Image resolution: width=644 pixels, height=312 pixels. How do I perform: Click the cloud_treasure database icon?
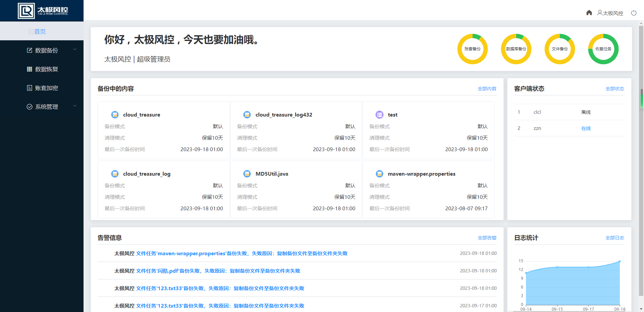115,115
